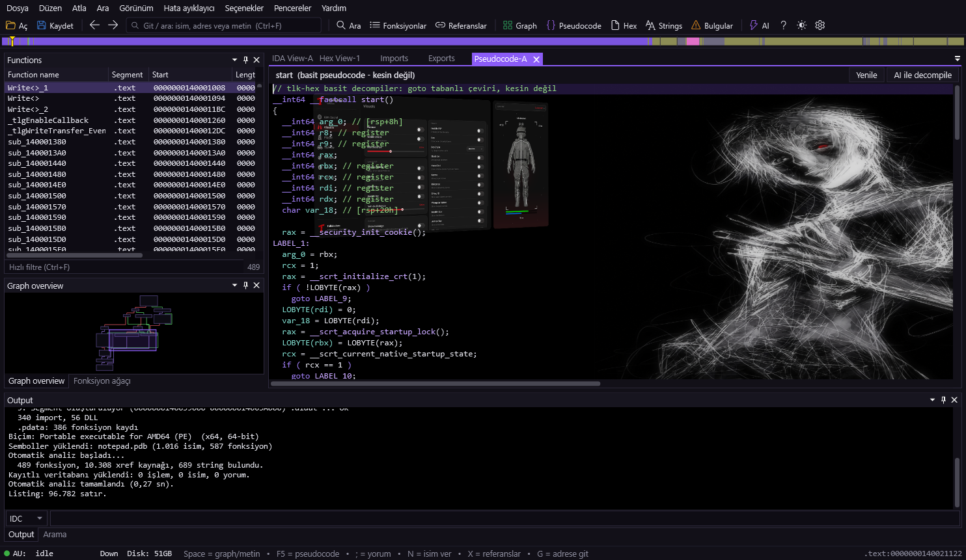Pin the Output panel
The image size is (966, 560).
coord(943,400)
